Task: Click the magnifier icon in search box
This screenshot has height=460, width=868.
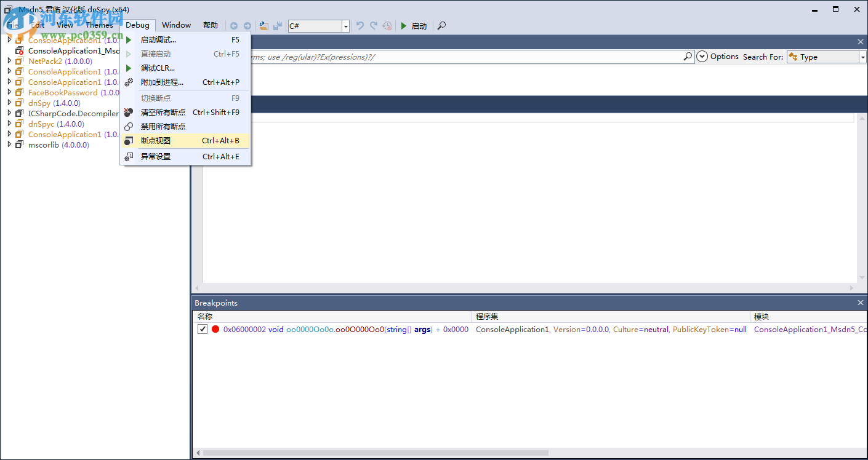Action: [688, 57]
